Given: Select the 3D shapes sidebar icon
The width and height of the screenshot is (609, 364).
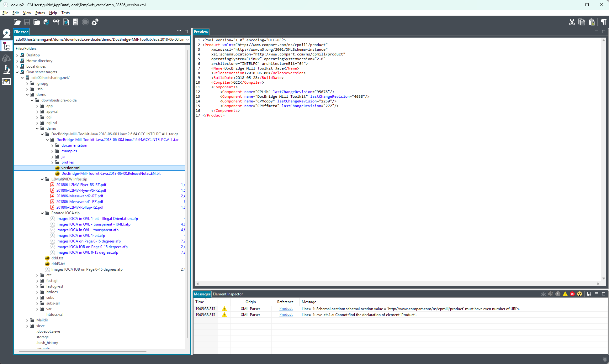Looking at the screenshot, I should coord(6,58).
